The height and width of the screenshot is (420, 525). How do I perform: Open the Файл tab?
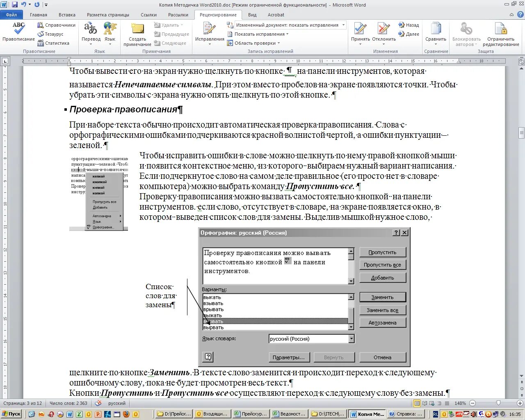tap(11, 15)
